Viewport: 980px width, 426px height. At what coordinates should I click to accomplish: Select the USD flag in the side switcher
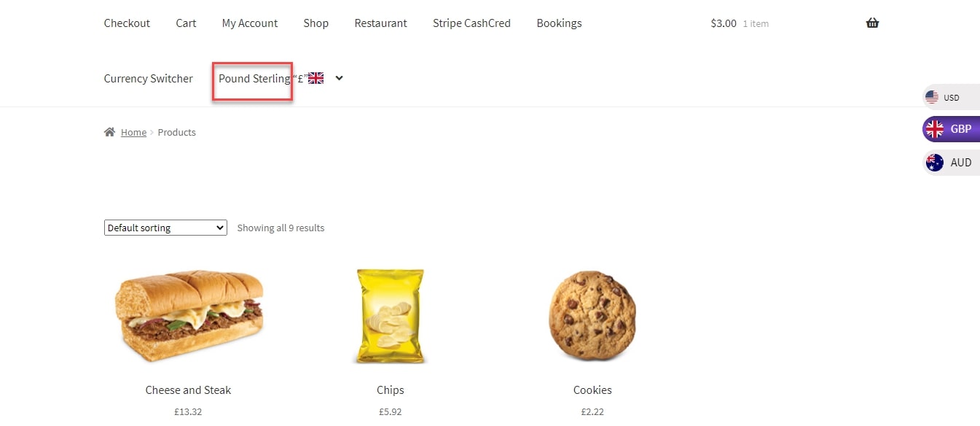tap(932, 97)
